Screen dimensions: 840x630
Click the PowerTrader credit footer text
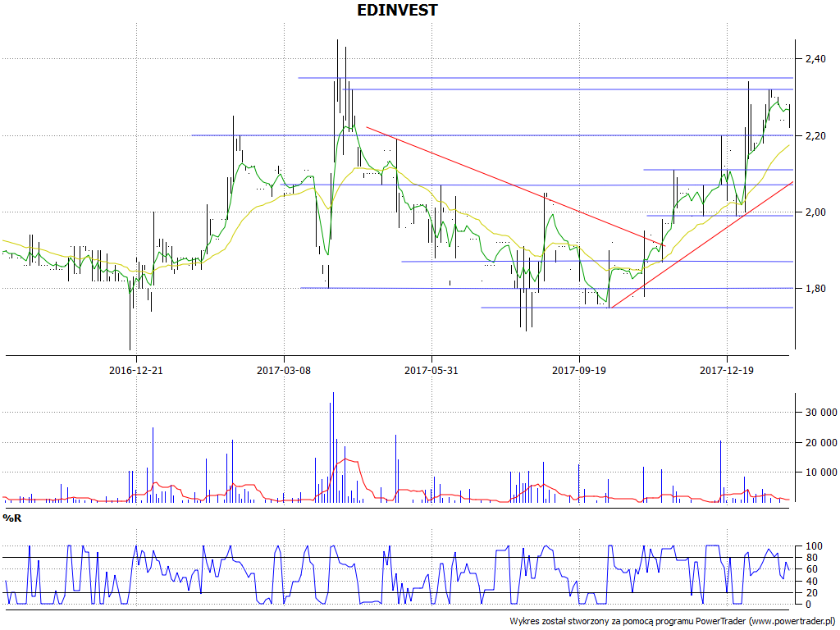click(673, 621)
